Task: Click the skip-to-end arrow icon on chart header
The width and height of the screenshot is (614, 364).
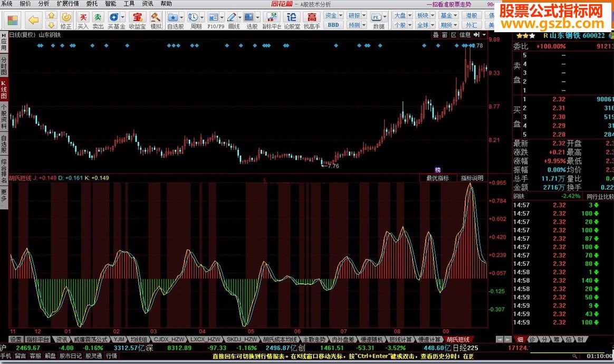Action: click(476, 35)
